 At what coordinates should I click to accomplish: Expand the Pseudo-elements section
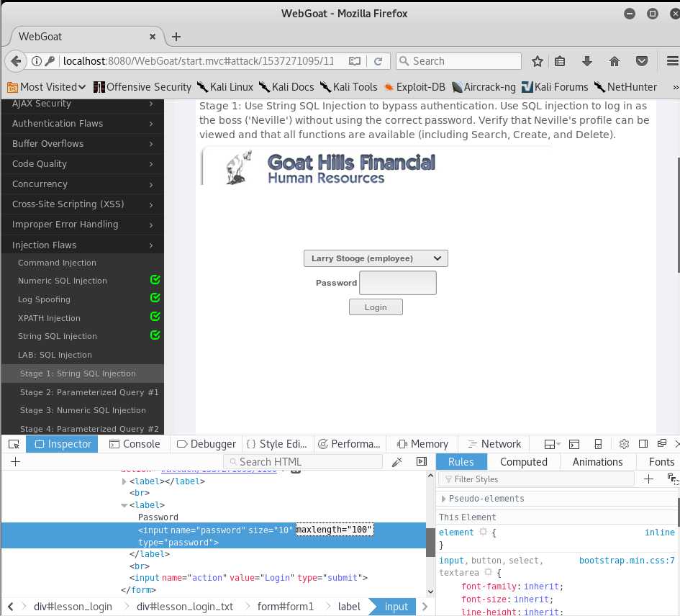[443, 499]
